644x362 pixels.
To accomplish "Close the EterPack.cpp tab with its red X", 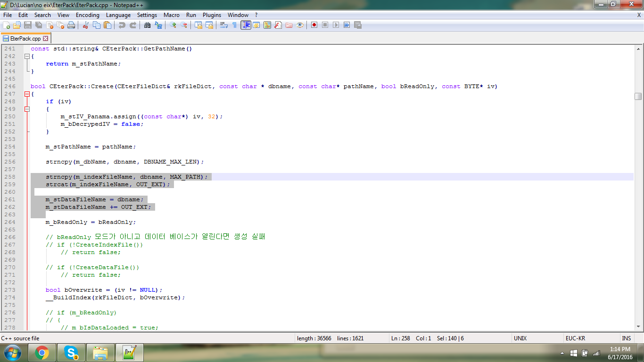I will click(x=46, y=39).
